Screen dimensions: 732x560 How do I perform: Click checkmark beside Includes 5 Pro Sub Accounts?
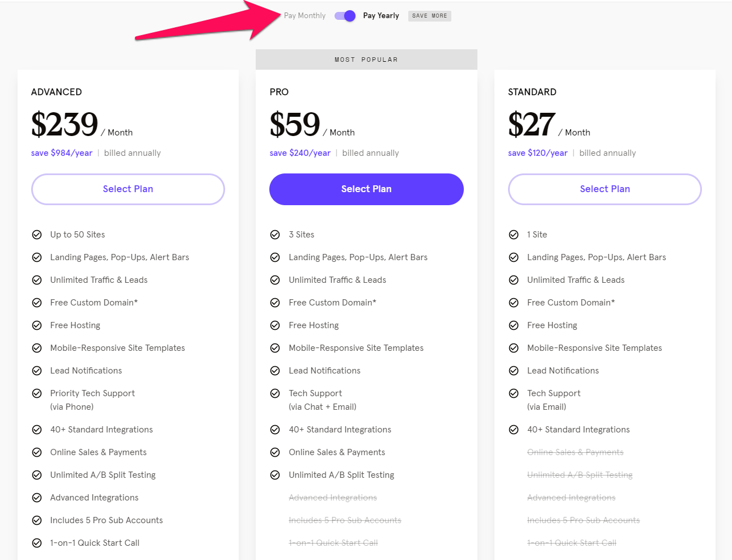pos(37,520)
